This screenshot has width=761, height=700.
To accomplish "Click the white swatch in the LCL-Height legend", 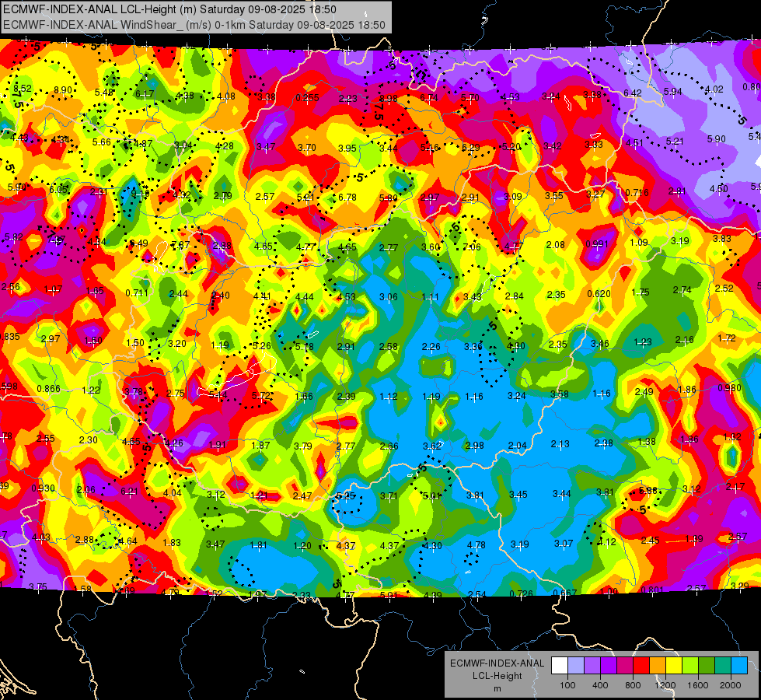I will pos(559,666).
